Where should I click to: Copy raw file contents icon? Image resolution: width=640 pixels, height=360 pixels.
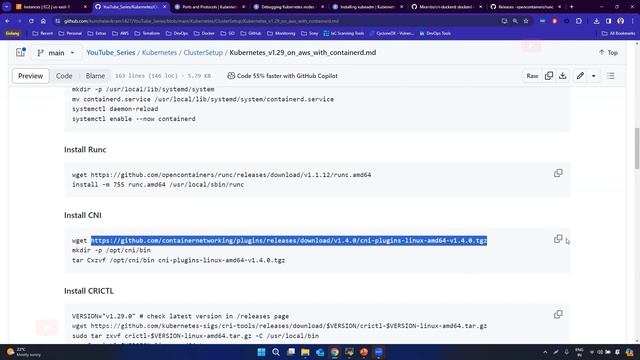click(x=549, y=76)
